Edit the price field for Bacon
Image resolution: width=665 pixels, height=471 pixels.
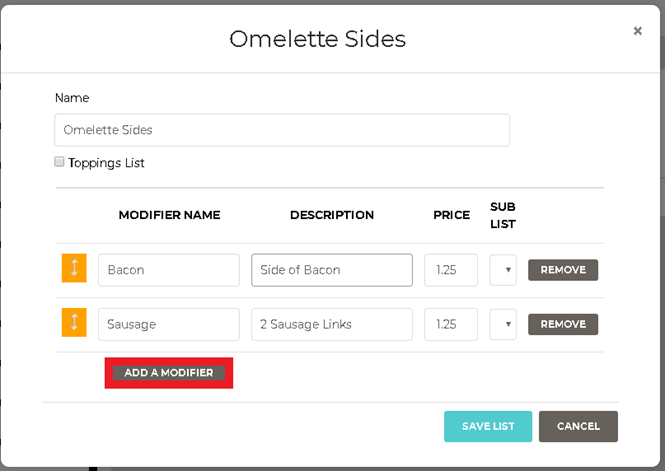451,270
